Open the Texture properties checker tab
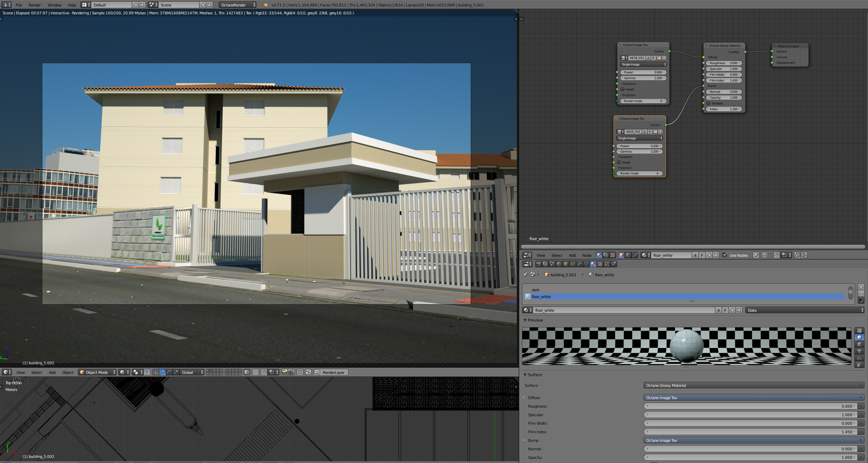The width and height of the screenshot is (868, 463). tap(600, 264)
